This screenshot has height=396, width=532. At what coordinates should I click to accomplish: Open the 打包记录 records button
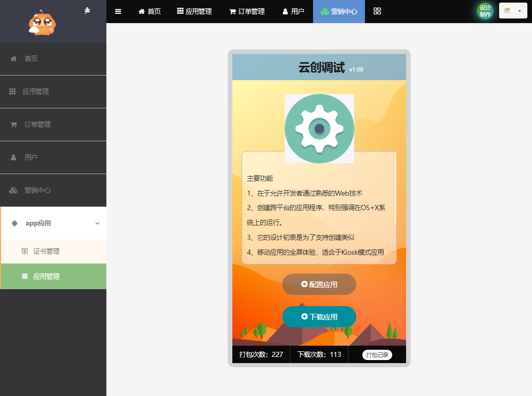pyautogui.click(x=377, y=355)
